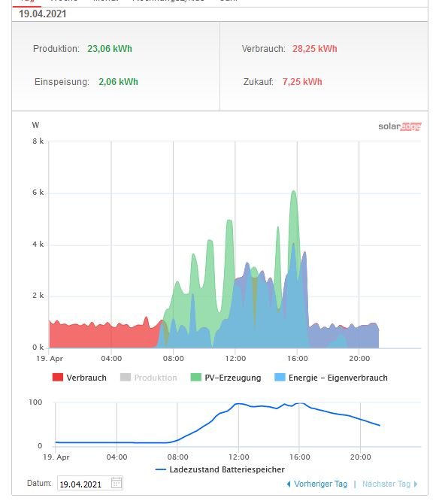Click the blue Eigenverbrauch color swatch
The height and width of the screenshot is (504, 442).
pyautogui.click(x=280, y=377)
